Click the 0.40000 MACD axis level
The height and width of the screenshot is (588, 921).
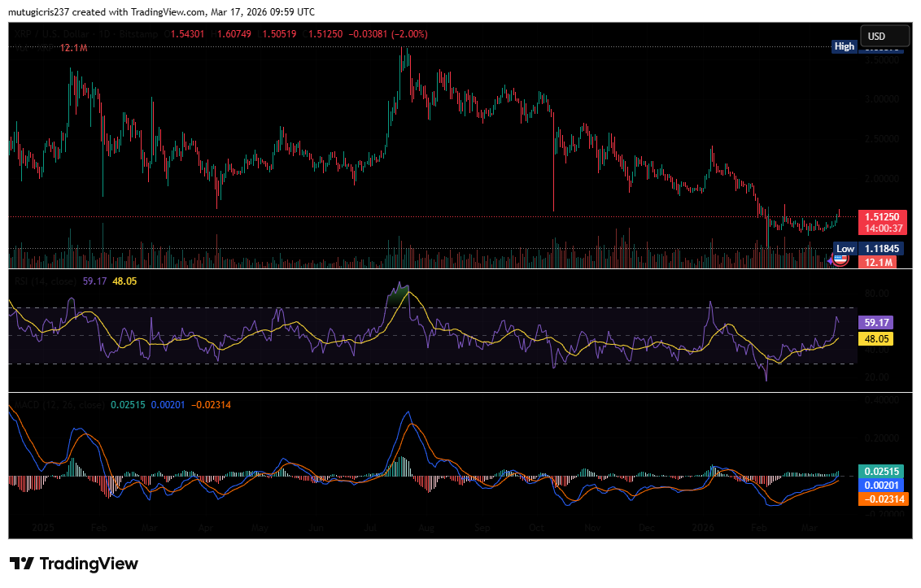tap(882, 399)
